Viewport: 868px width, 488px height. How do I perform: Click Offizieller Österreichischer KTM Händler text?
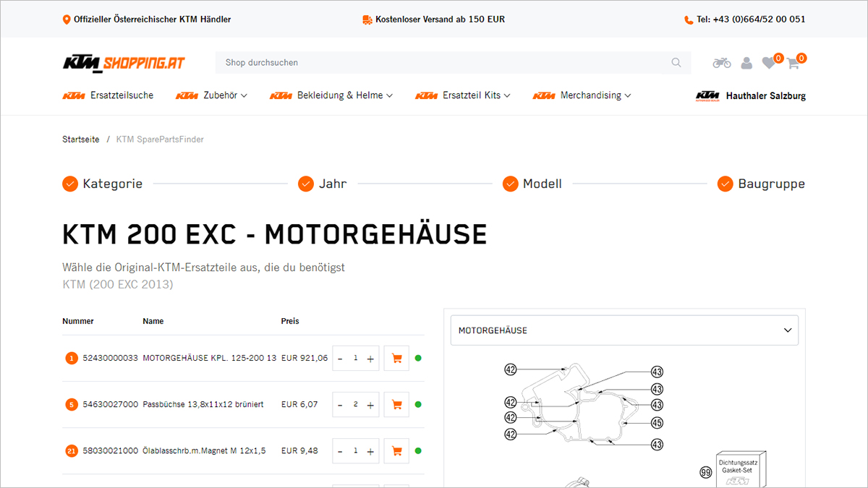click(x=153, y=20)
